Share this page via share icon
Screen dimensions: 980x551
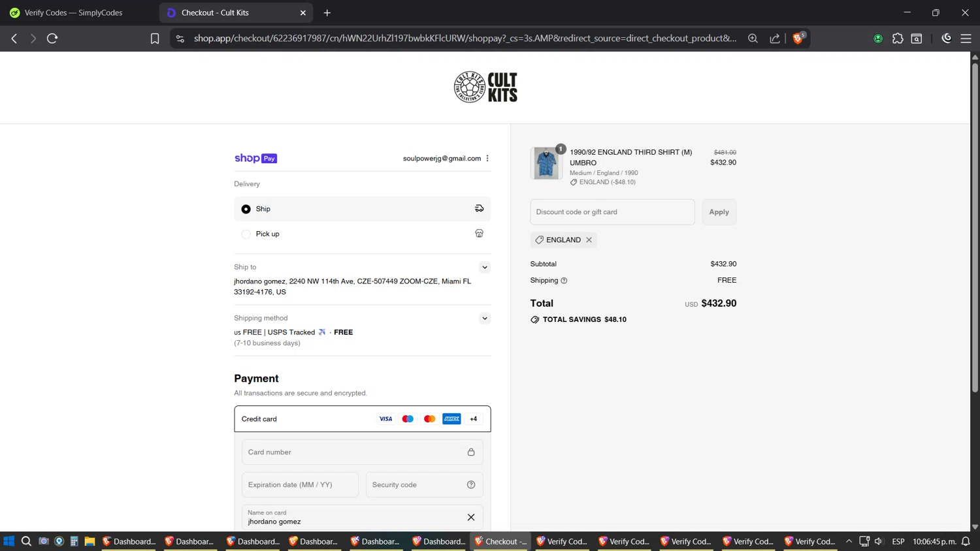[x=775, y=39]
